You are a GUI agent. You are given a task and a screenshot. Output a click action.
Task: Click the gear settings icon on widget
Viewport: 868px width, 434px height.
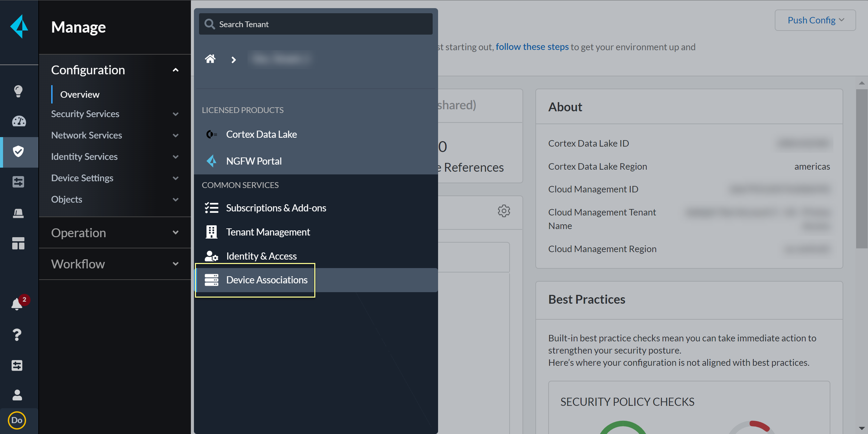[504, 211]
